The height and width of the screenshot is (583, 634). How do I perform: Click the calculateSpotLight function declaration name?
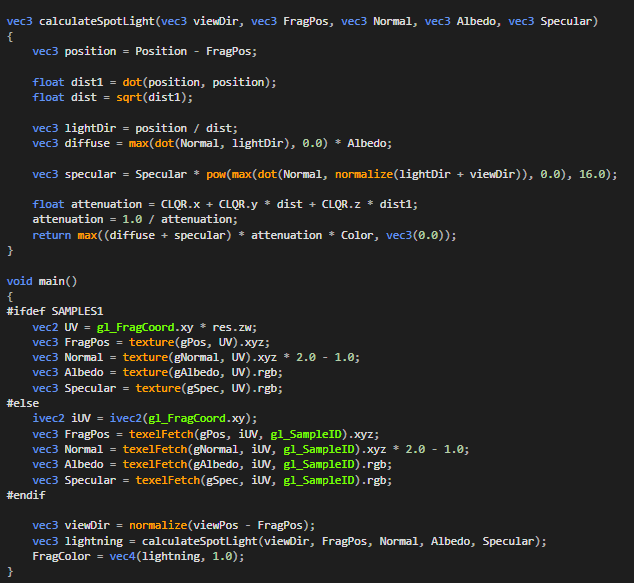(x=97, y=21)
